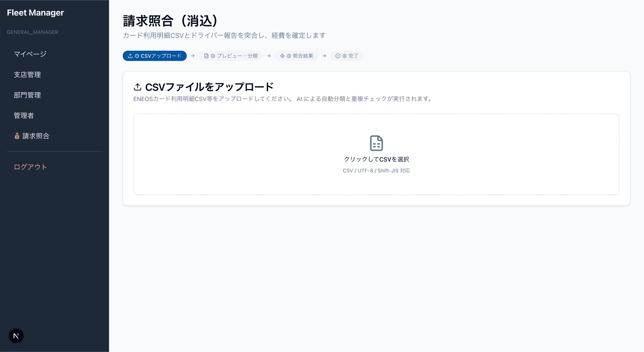Select the 完了 step pill

[347, 56]
